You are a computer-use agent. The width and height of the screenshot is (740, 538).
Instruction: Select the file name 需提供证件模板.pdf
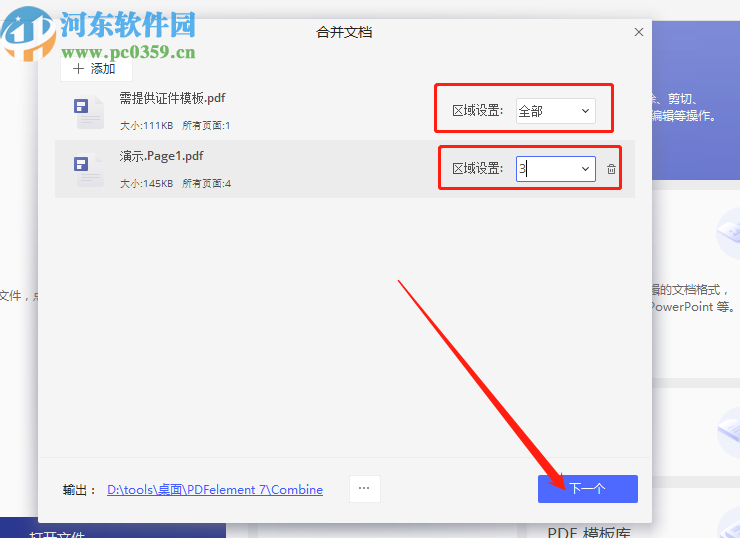(172, 98)
